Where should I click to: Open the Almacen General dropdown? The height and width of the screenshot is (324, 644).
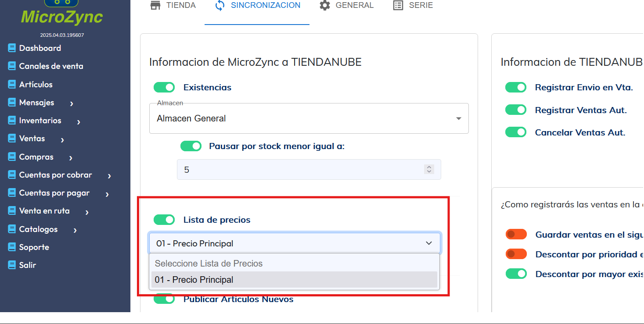(x=309, y=118)
